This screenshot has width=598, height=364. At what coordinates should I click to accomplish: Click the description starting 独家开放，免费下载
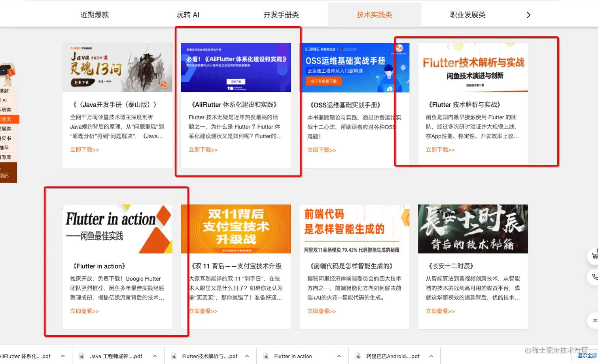(x=117, y=288)
